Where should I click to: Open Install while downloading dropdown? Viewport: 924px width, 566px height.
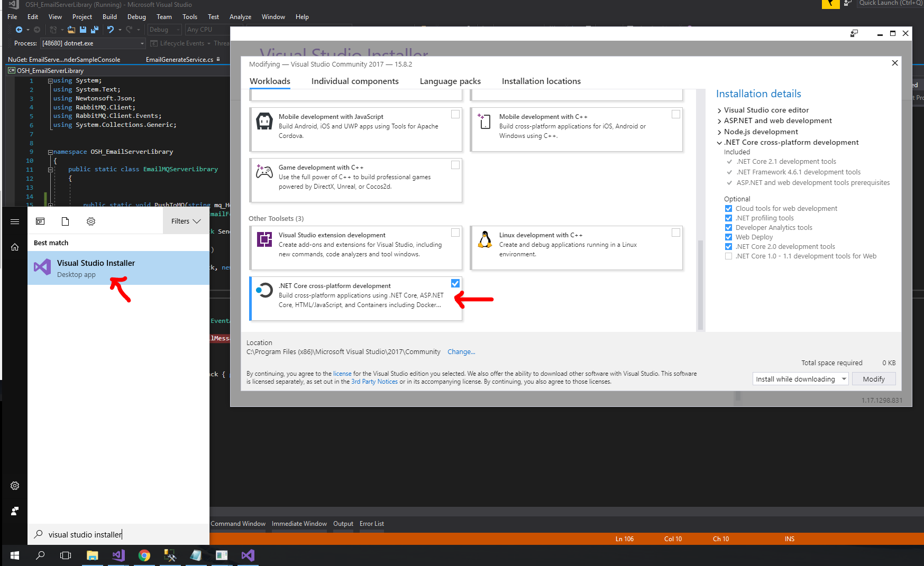tap(800, 379)
